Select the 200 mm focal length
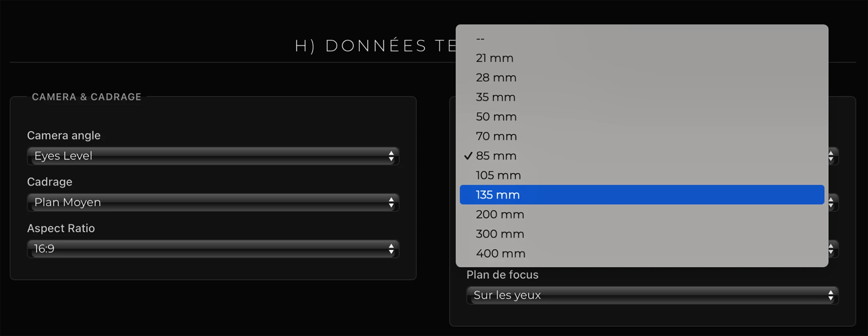 click(500, 214)
